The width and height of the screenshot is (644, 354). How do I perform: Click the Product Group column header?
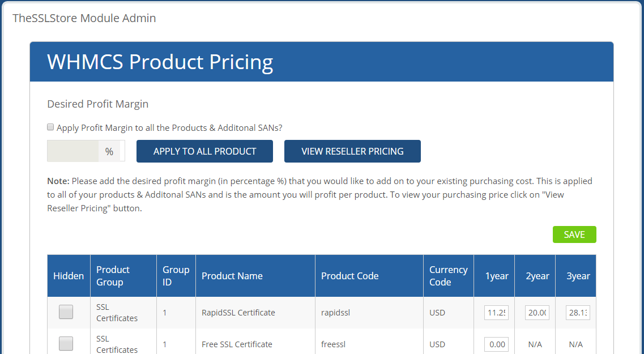point(123,276)
